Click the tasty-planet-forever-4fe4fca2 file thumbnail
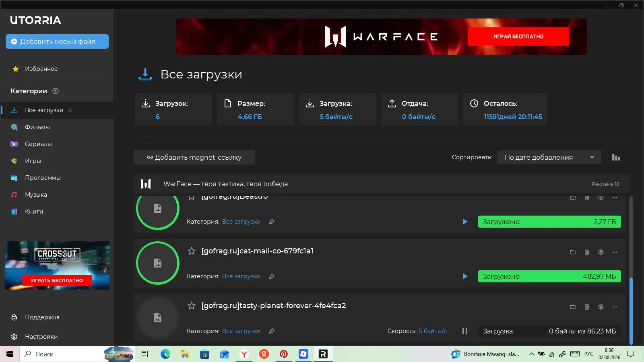Viewport: 644px width, 362px height. click(158, 318)
